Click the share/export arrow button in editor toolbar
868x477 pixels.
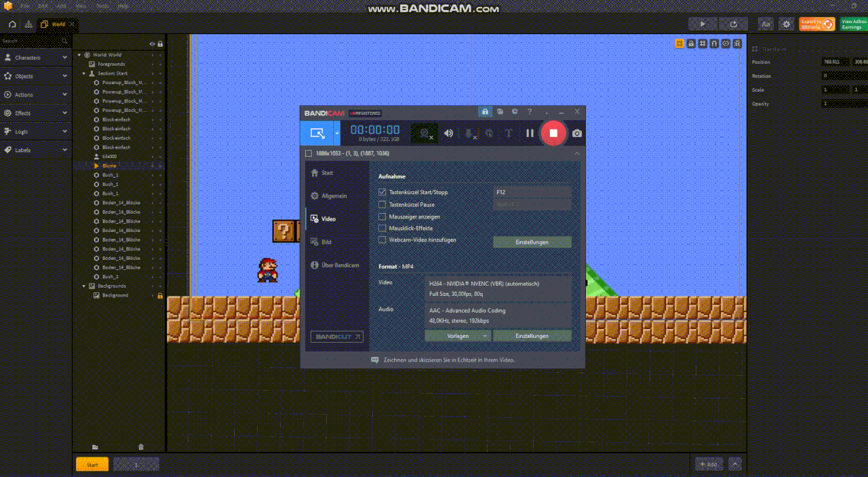[x=734, y=24]
